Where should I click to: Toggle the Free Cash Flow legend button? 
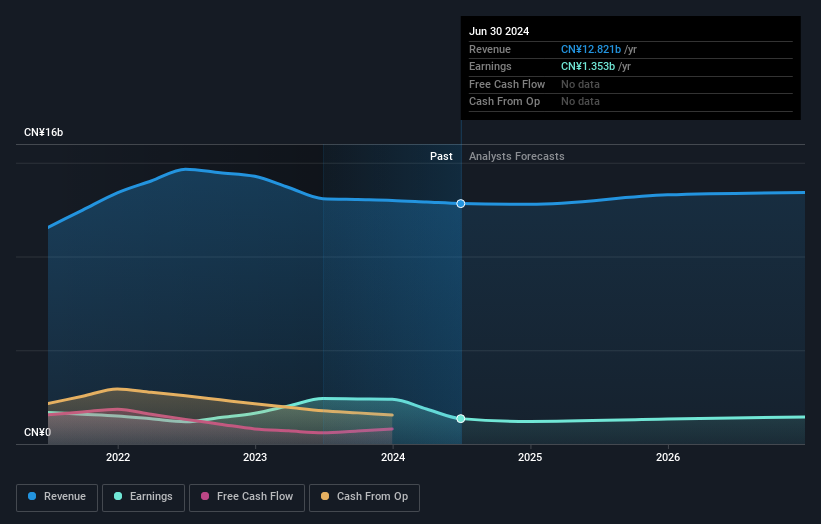247,497
